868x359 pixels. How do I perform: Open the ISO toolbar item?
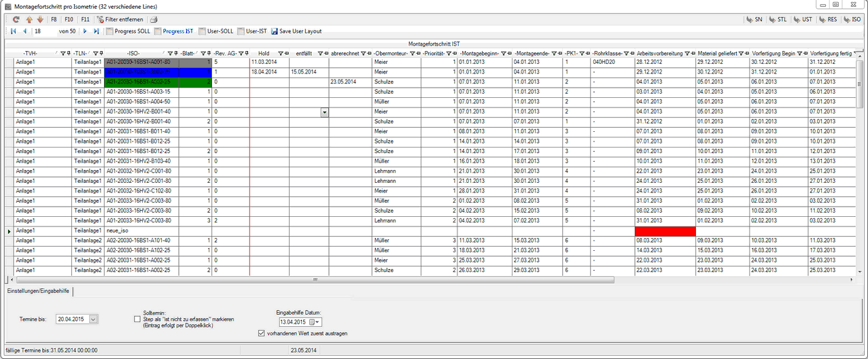(852, 20)
